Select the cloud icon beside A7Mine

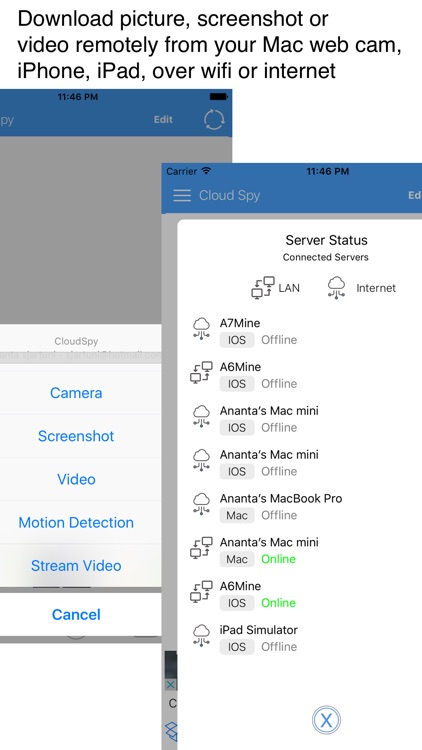point(201,329)
